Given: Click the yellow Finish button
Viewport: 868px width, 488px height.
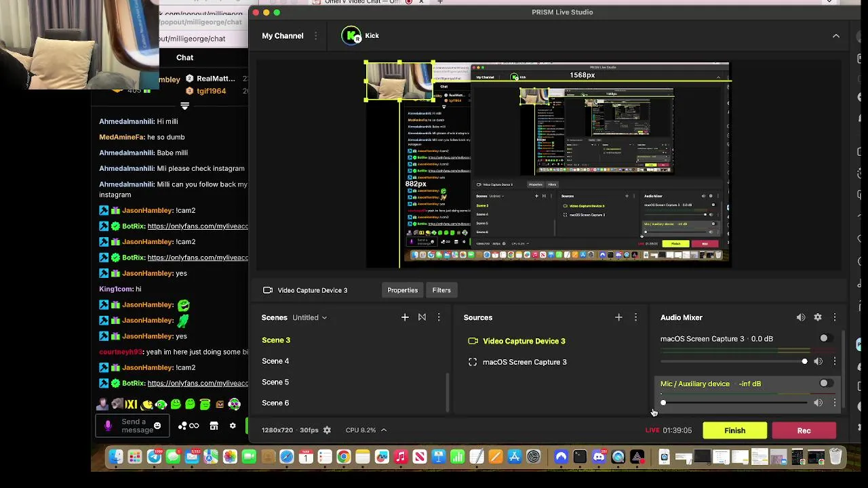Looking at the screenshot, I should pyautogui.click(x=734, y=430).
